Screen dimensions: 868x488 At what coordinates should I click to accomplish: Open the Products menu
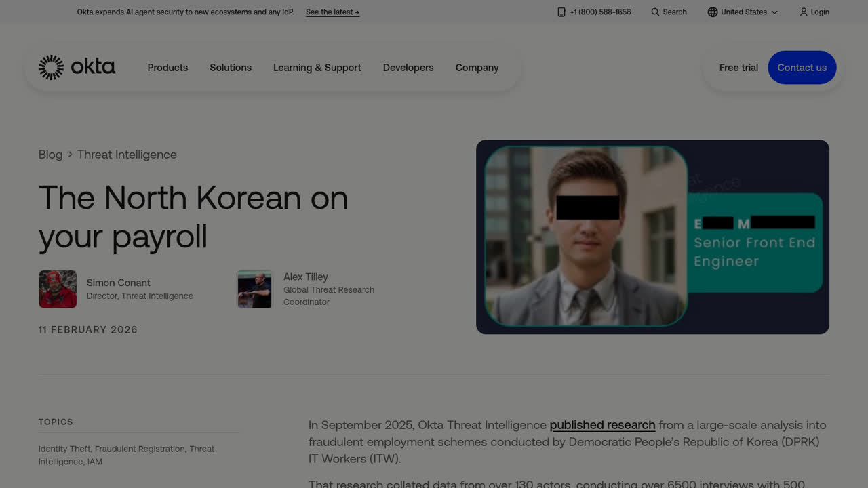[x=167, y=68]
